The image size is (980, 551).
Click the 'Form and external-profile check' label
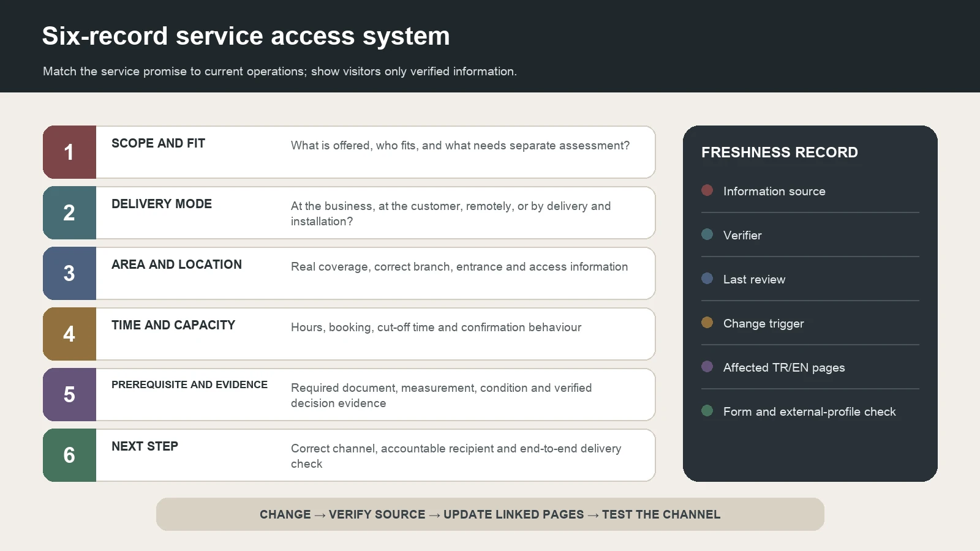(x=809, y=411)
